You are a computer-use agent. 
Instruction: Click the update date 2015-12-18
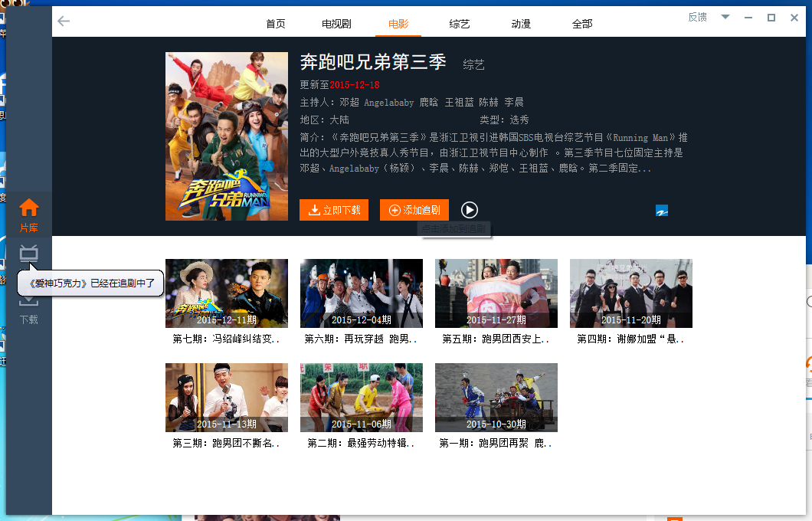point(355,85)
